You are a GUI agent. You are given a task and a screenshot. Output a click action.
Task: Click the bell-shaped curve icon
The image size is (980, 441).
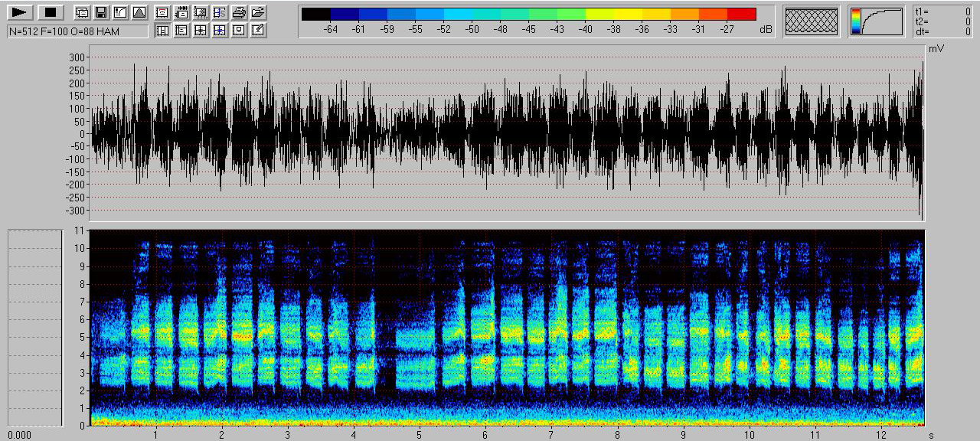[138, 12]
